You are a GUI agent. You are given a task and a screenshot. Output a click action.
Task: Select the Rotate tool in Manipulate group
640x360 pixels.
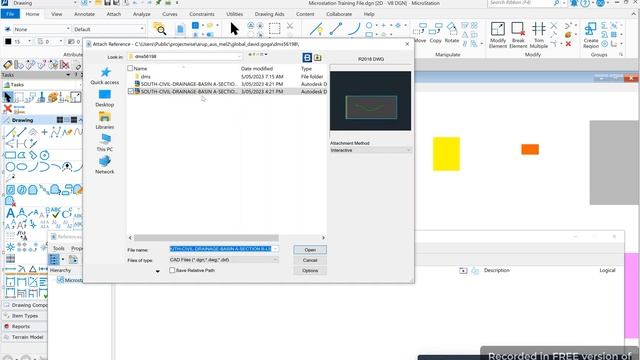pos(451,33)
